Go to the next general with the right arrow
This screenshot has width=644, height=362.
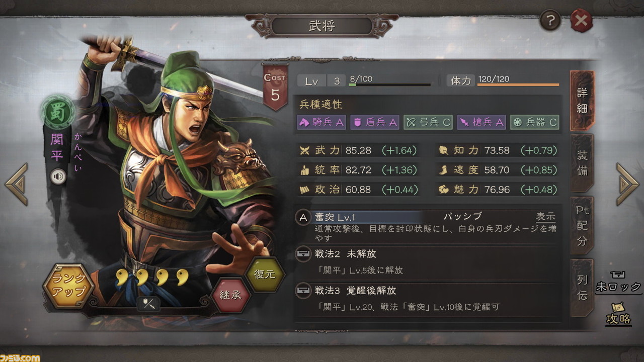(x=627, y=184)
